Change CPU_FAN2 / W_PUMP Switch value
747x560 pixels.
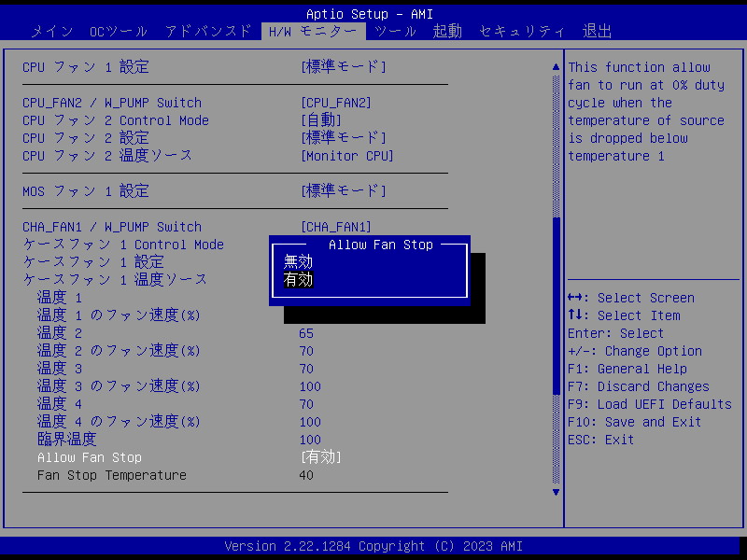(x=336, y=103)
